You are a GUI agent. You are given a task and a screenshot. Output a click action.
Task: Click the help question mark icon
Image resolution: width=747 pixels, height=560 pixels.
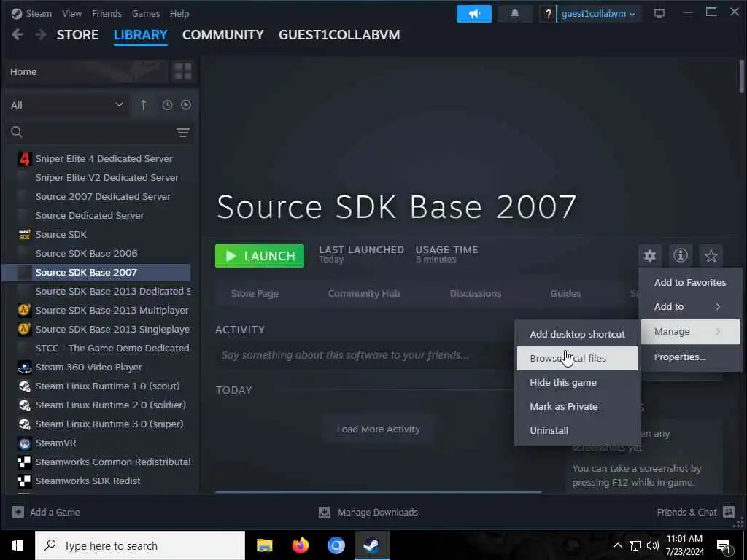548,14
